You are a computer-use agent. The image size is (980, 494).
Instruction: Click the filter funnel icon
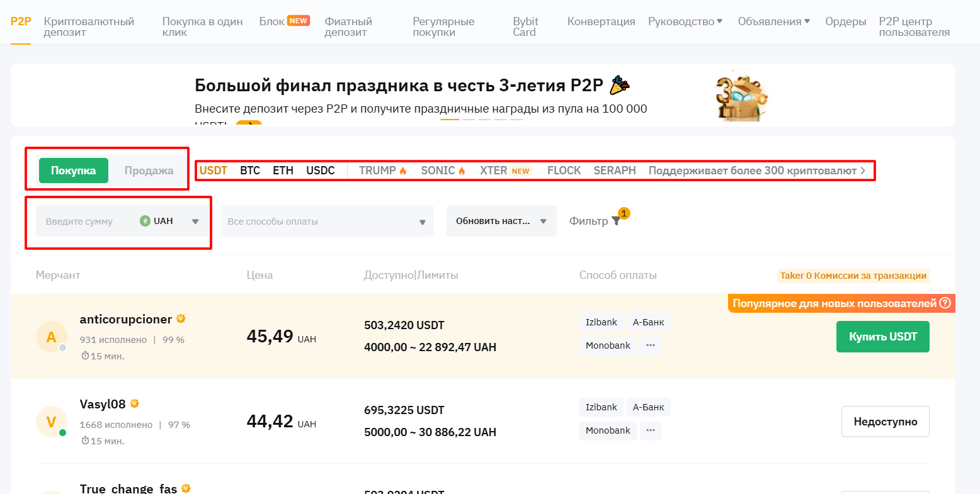pyautogui.click(x=616, y=222)
